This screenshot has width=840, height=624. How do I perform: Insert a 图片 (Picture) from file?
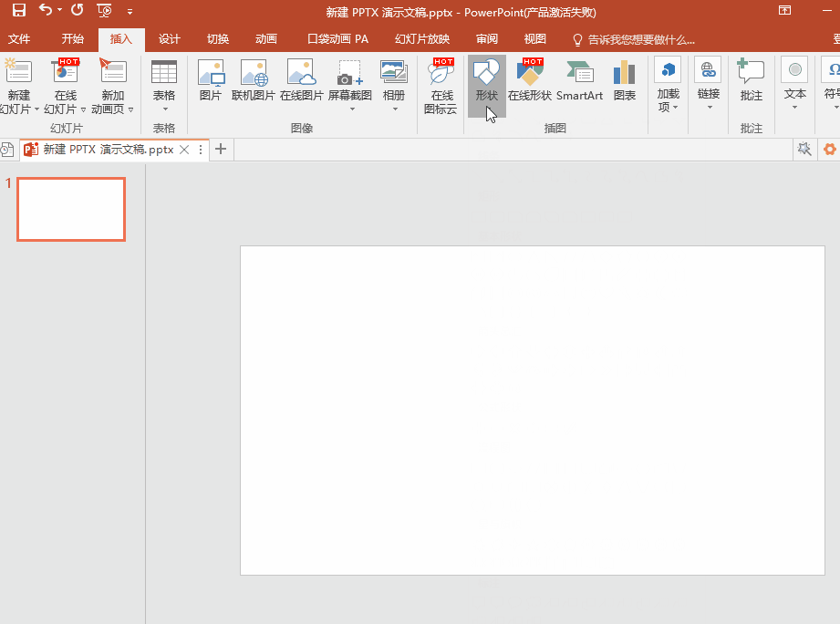[210, 83]
